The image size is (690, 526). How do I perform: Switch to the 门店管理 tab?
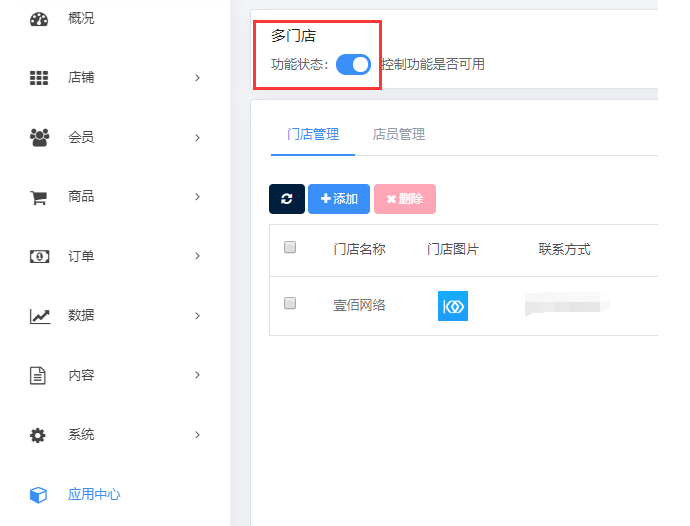tap(313, 134)
